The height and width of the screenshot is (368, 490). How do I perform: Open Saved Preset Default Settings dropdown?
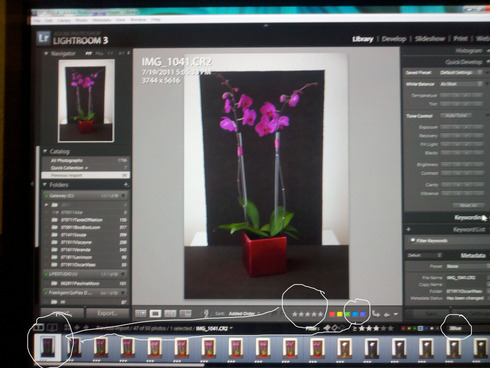point(461,72)
